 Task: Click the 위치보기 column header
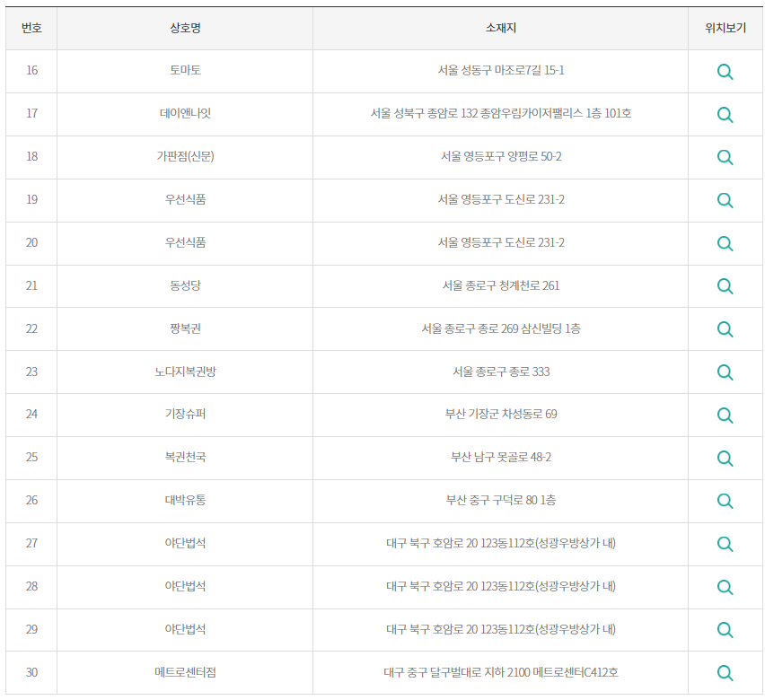click(725, 29)
